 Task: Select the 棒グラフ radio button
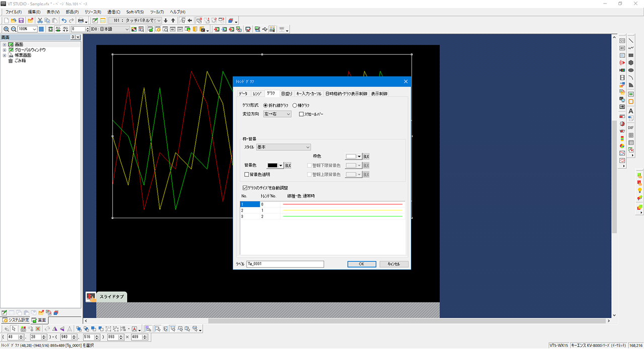[x=295, y=105]
